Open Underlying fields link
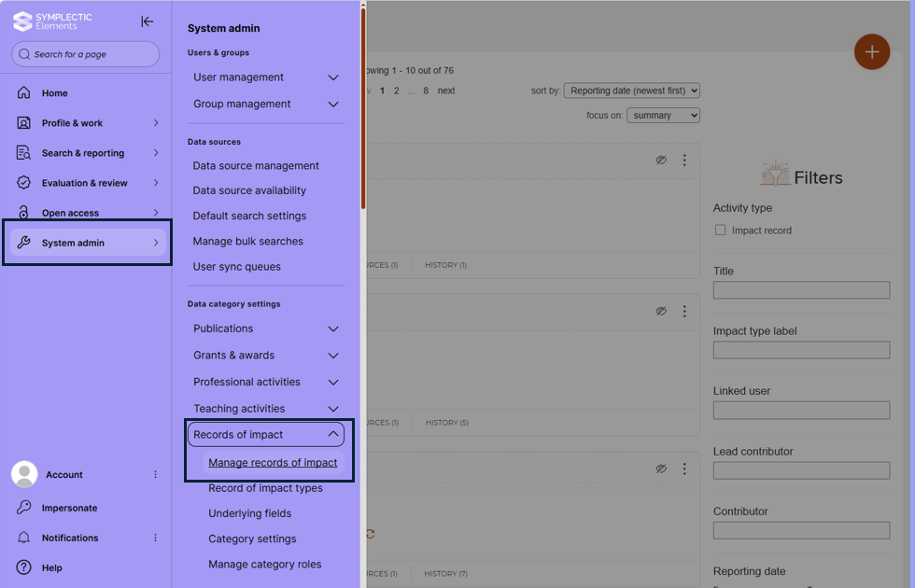This screenshot has height=588, width=915. tap(250, 513)
